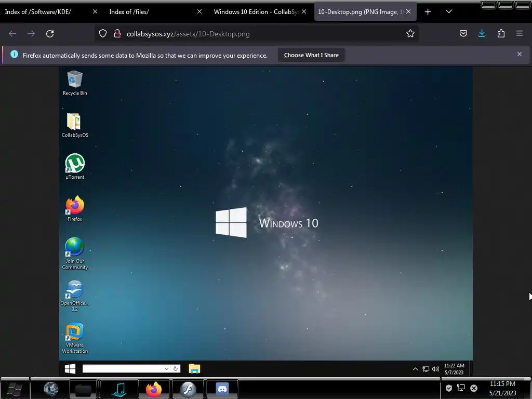Open the globe browser icon on taskbar

[51, 389]
